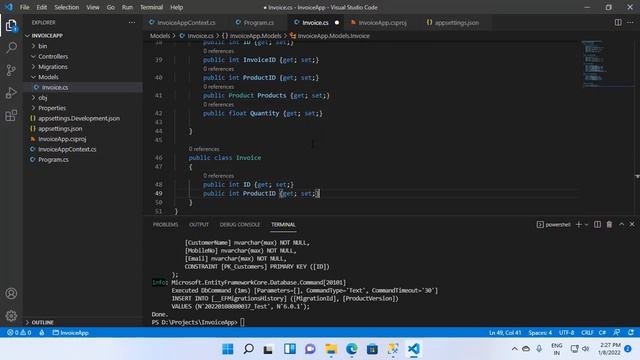Open the appsettings.json editor tab
This screenshot has height=360, width=640.
click(x=456, y=22)
